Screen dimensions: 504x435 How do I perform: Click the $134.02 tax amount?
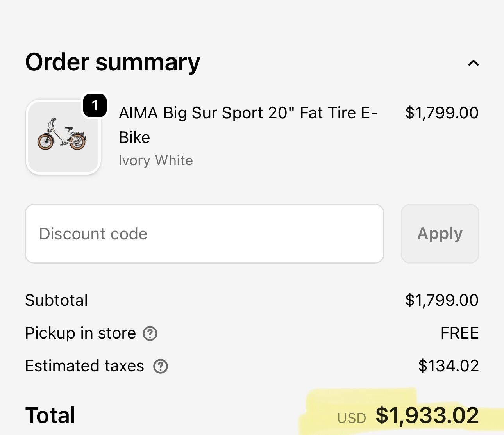[x=448, y=366]
